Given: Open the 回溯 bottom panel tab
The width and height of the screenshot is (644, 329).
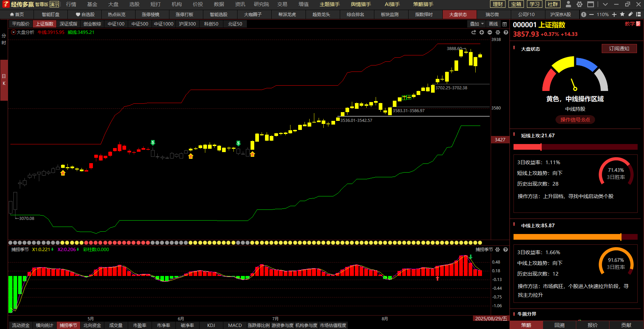Looking at the screenshot, I should [x=559, y=325].
